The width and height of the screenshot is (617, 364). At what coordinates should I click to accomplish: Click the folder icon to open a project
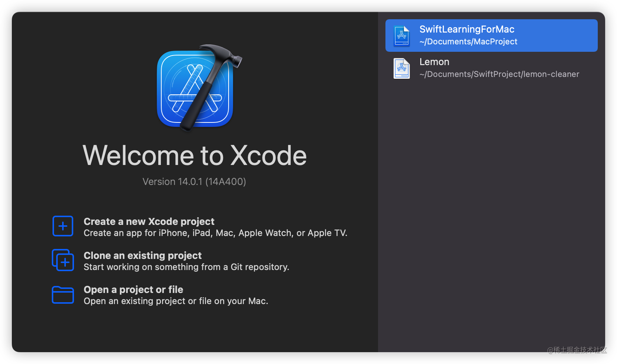(63, 295)
